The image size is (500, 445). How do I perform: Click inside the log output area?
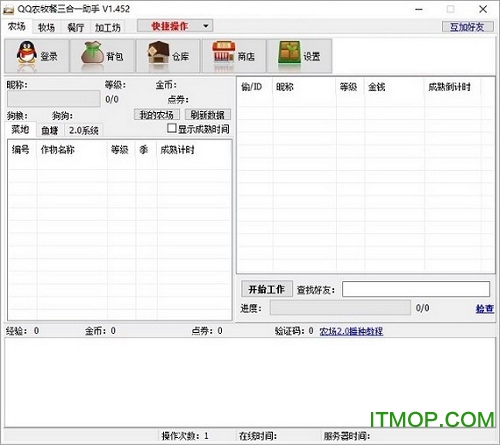pos(250,382)
